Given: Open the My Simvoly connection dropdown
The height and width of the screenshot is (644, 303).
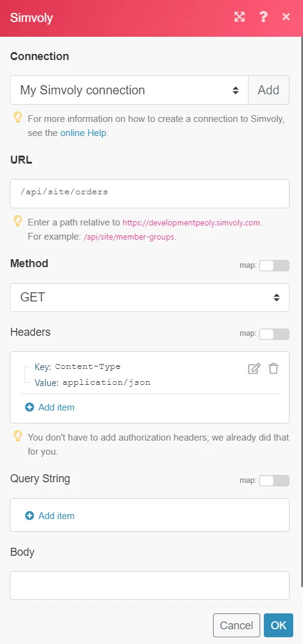Looking at the screenshot, I should click(129, 90).
